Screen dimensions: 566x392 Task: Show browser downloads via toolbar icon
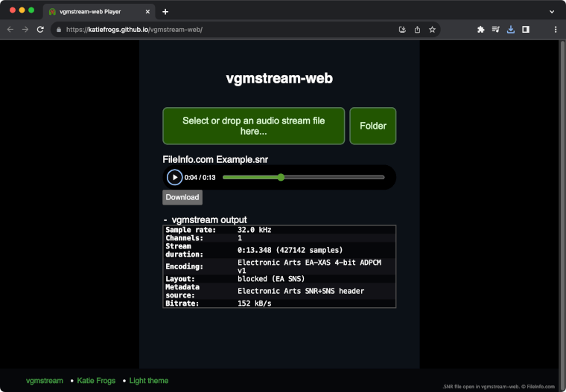(511, 30)
